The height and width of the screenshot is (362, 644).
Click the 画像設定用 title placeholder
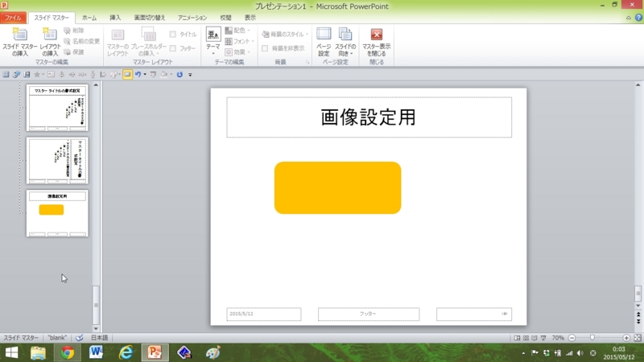369,117
